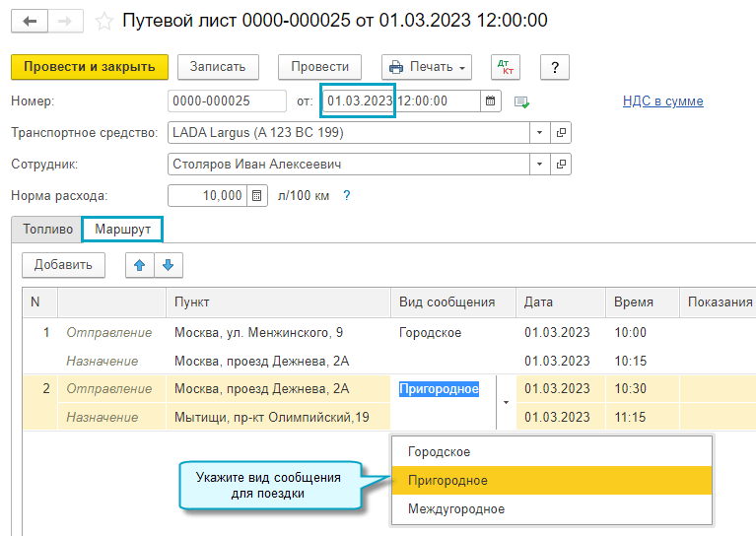
Task: Click the back navigation arrow
Action: [x=30, y=21]
